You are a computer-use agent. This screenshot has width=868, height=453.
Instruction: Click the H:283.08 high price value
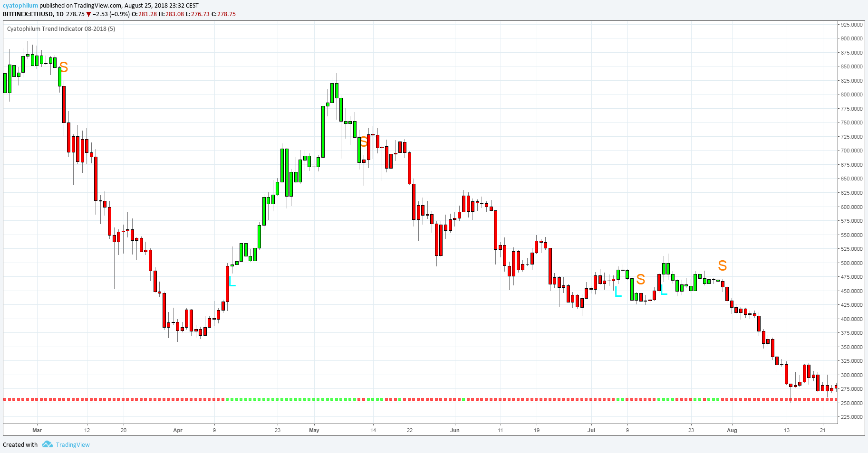(x=171, y=14)
